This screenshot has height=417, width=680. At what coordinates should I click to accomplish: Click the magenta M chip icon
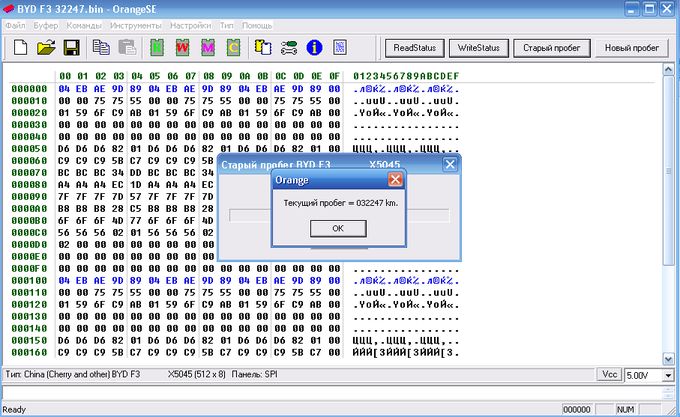coord(208,47)
